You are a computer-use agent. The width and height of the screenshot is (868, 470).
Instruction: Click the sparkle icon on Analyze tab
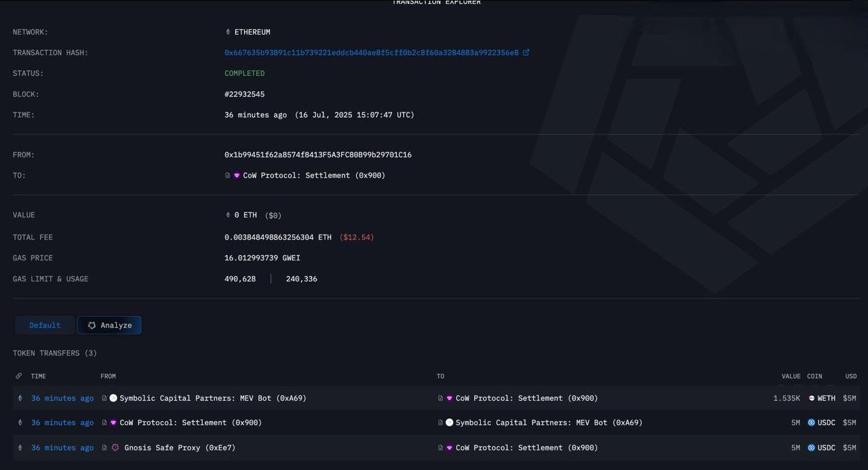tap(92, 326)
